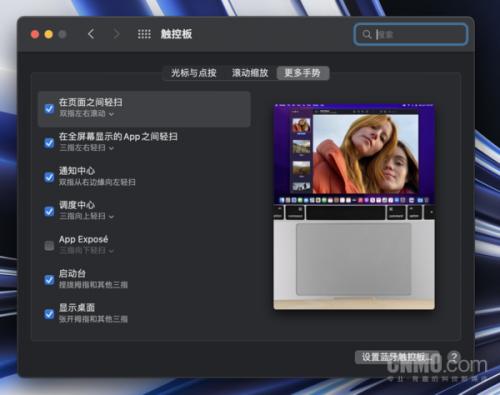Toggle 通知中心 checkbox

pos(49,177)
